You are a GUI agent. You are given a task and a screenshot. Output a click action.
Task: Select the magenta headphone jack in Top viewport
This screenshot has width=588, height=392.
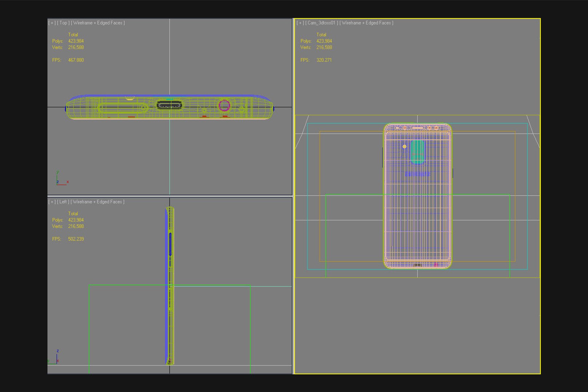point(224,106)
